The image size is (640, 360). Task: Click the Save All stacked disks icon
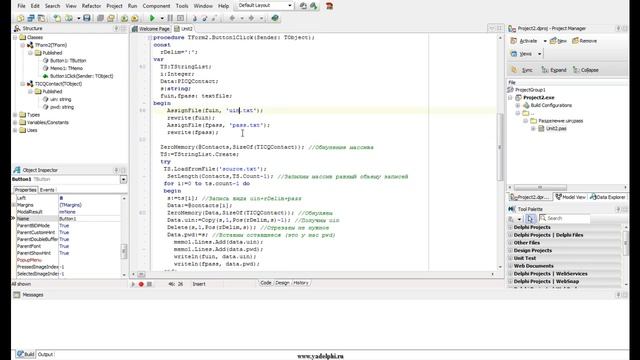(x=100, y=18)
